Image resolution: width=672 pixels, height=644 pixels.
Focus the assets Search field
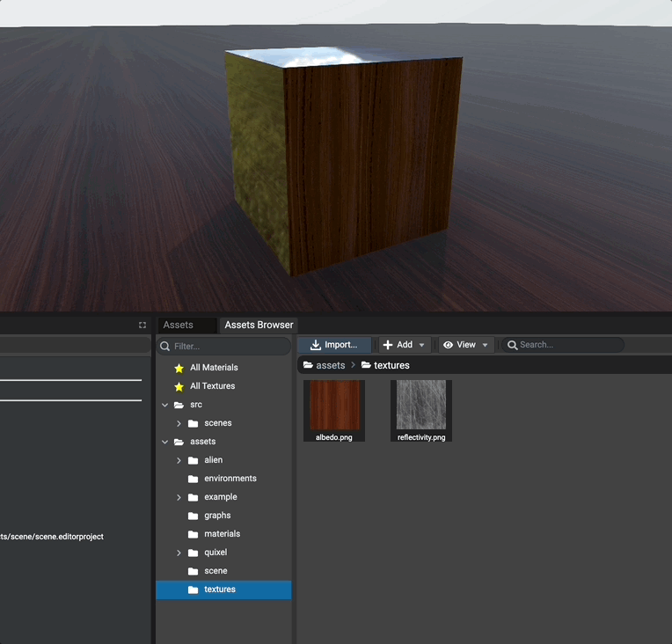pyautogui.click(x=563, y=345)
